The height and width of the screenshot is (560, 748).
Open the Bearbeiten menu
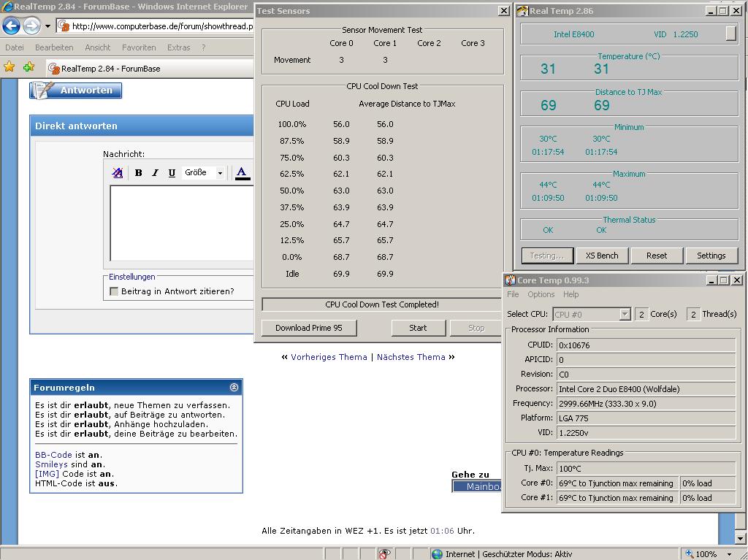(54, 47)
